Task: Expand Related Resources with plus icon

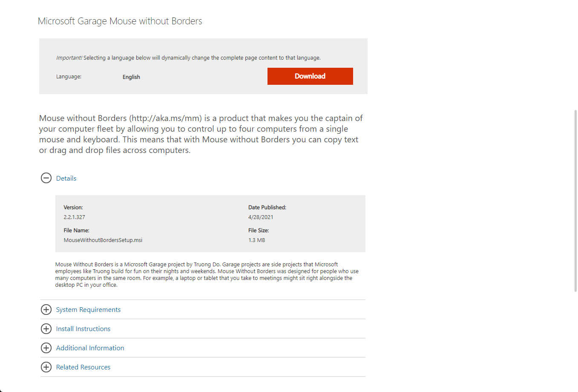Action: click(x=46, y=367)
